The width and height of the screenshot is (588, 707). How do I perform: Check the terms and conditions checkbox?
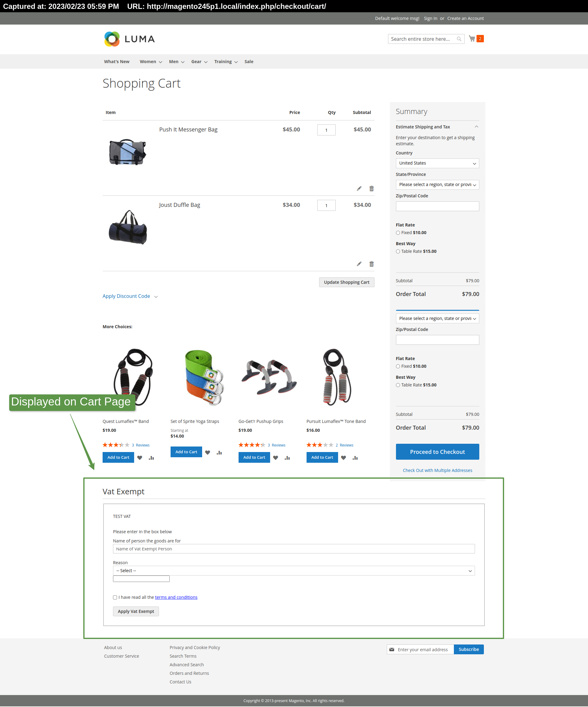[x=115, y=597]
